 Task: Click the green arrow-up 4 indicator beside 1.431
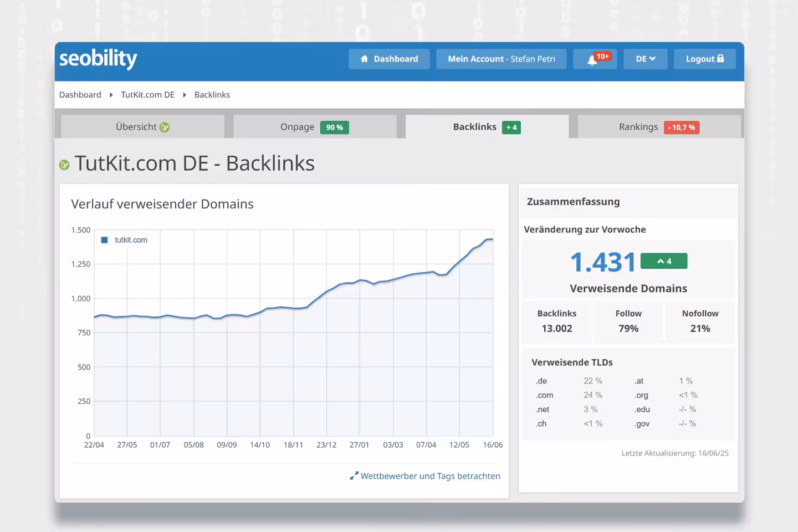[663, 260]
